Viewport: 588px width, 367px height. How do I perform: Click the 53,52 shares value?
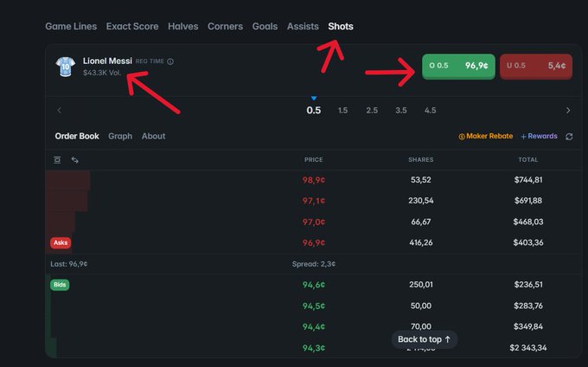coord(421,180)
